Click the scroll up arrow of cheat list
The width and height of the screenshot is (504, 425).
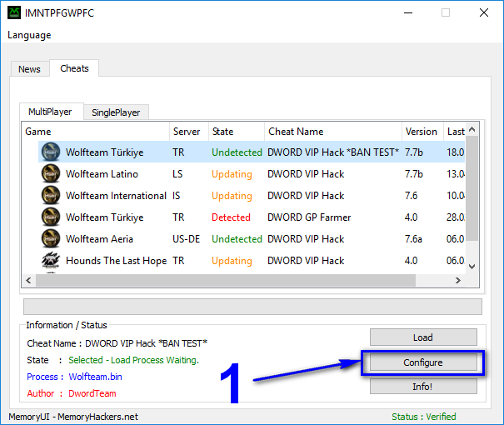coord(472,129)
